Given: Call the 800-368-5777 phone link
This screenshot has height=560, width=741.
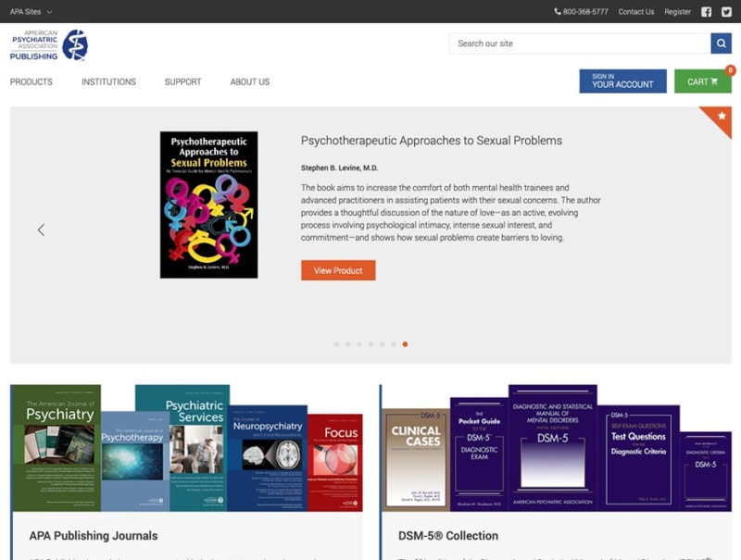Looking at the screenshot, I should coord(582,12).
